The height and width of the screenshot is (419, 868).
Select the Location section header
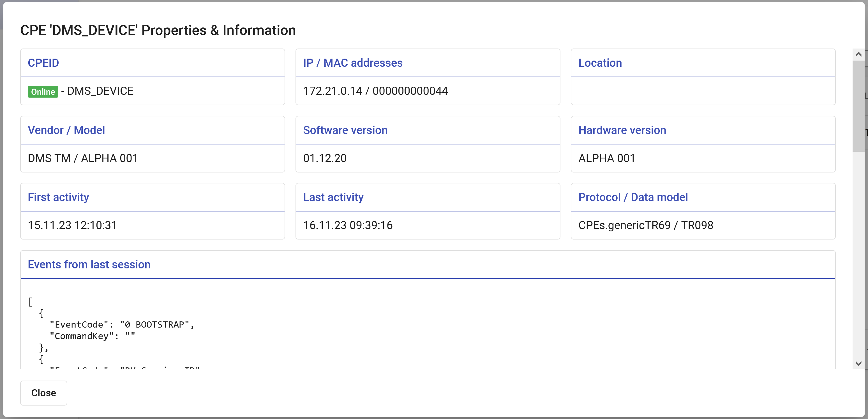click(x=600, y=63)
